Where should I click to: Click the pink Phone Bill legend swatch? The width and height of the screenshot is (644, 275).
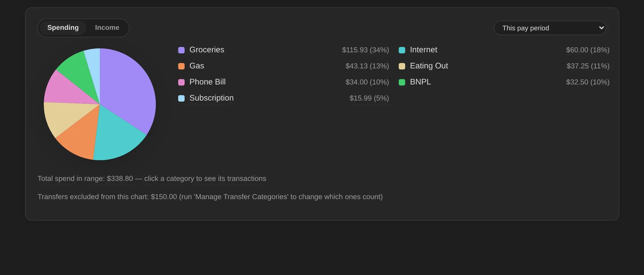(181, 82)
